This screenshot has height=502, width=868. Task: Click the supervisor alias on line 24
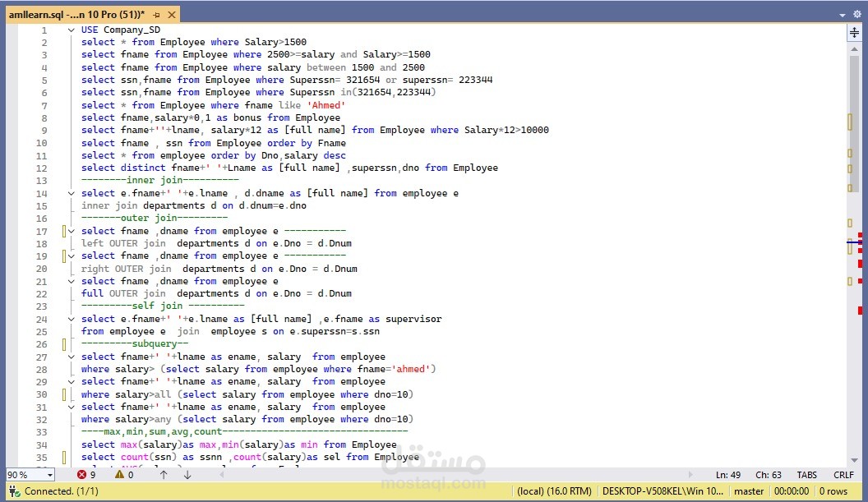coord(413,319)
